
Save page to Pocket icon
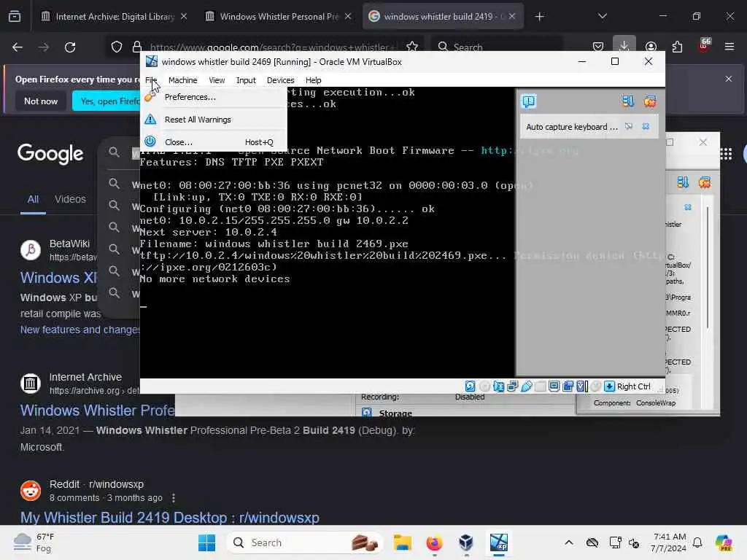pyautogui.click(x=598, y=47)
